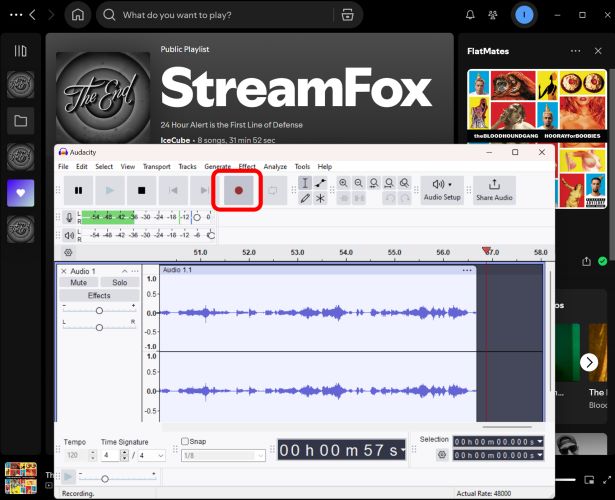Click the Tempo 120 field
The height and width of the screenshot is (500, 615).
tap(76, 455)
